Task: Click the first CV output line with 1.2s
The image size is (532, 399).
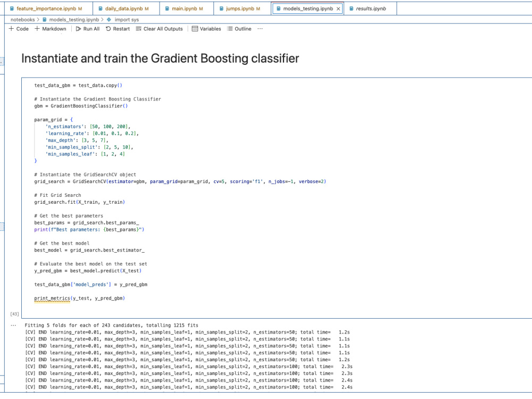Action: coord(187,332)
